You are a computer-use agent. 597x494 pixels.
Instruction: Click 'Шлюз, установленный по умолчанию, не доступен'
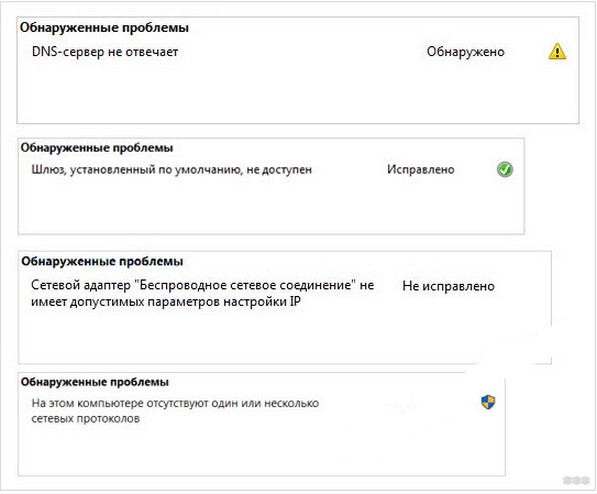point(171,169)
